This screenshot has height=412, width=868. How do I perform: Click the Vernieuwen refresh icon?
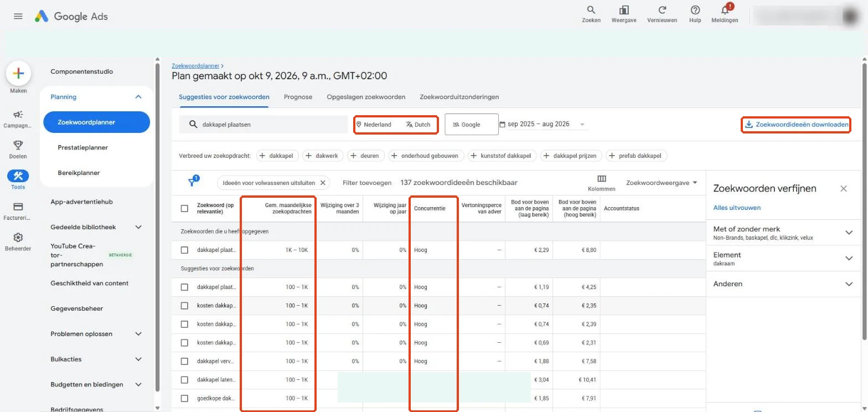663,14
